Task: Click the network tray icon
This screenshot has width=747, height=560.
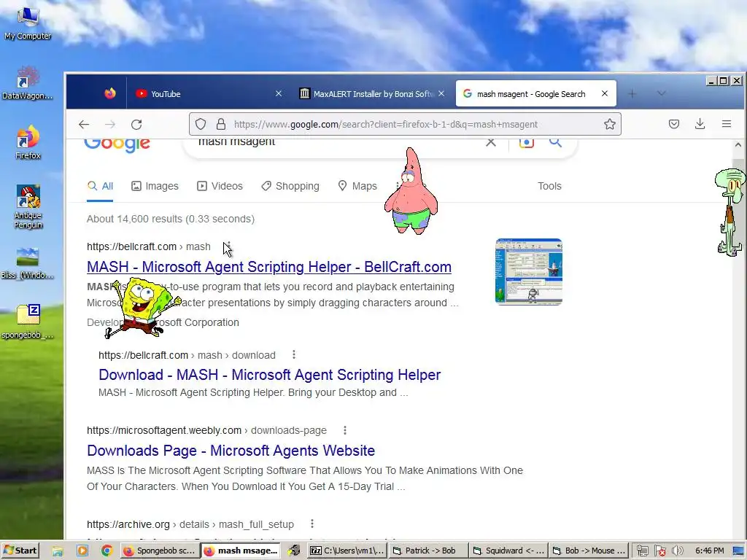Action: tap(642, 551)
